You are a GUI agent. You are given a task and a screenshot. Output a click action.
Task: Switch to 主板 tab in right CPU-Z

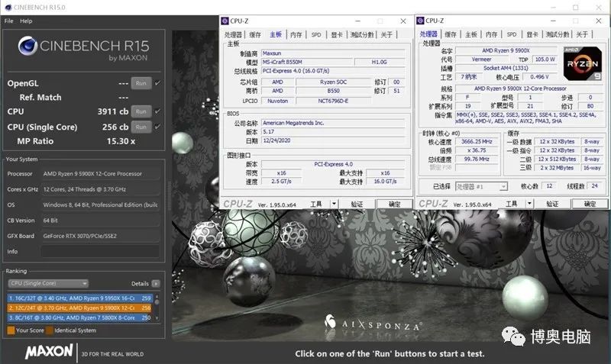click(x=471, y=34)
